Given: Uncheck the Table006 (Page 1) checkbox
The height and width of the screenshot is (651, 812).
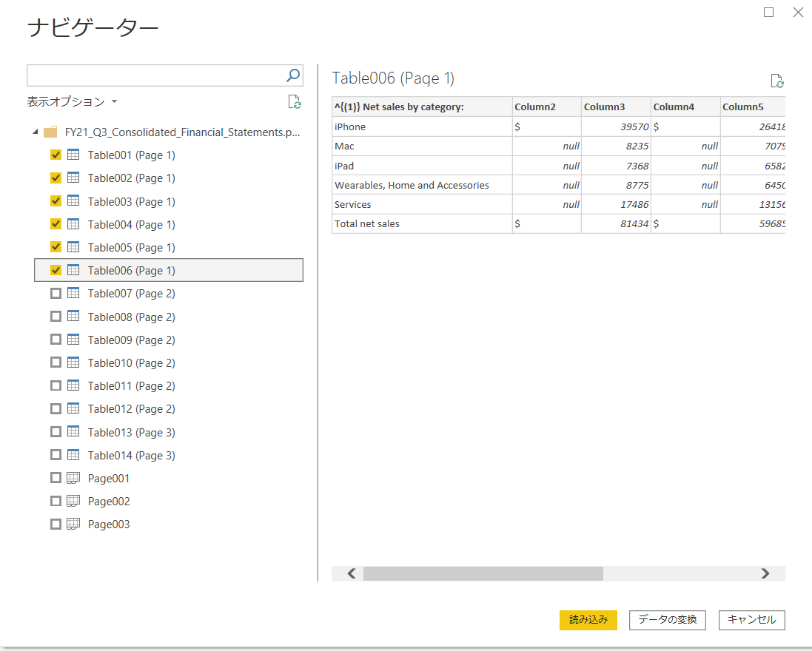Looking at the screenshot, I should (x=56, y=270).
